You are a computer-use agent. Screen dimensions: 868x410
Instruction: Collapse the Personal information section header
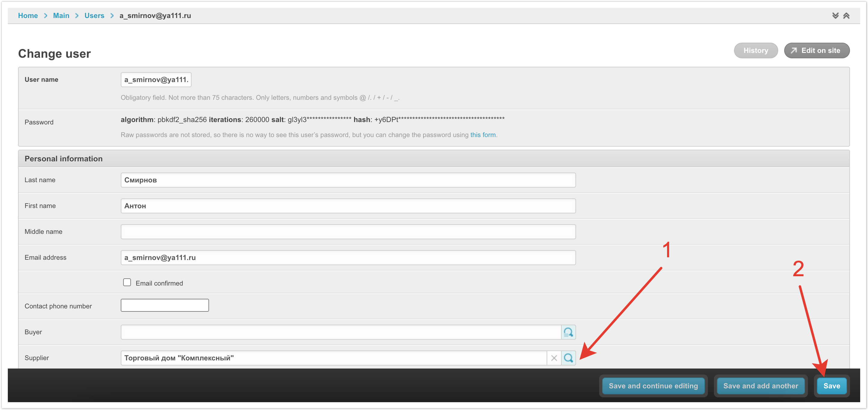pos(63,159)
